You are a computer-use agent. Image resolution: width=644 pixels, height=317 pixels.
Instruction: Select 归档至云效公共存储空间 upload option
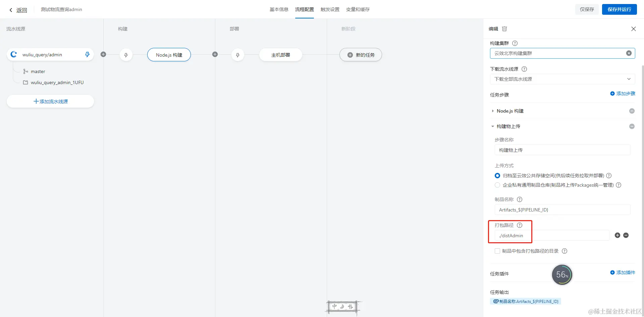click(497, 176)
